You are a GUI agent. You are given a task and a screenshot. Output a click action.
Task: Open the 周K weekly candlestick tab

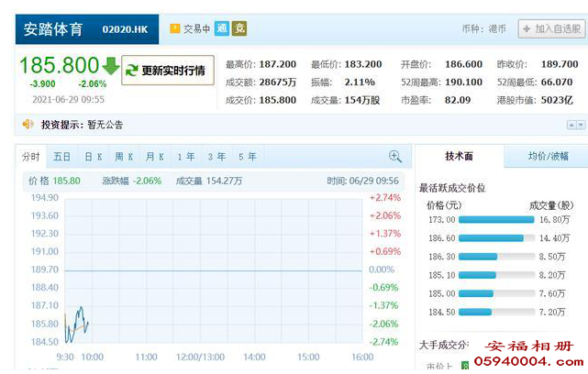tap(124, 156)
